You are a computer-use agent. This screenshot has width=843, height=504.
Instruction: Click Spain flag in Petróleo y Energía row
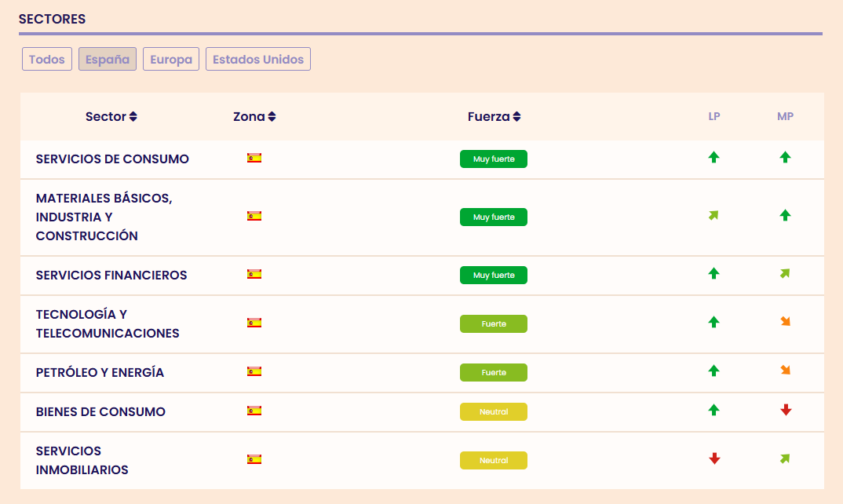pyautogui.click(x=254, y=371)
